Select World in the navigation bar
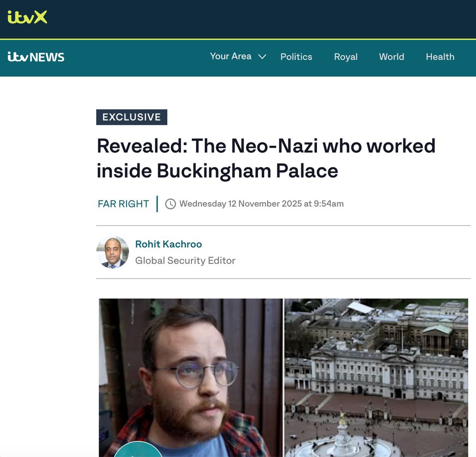 tap(391, 57)
